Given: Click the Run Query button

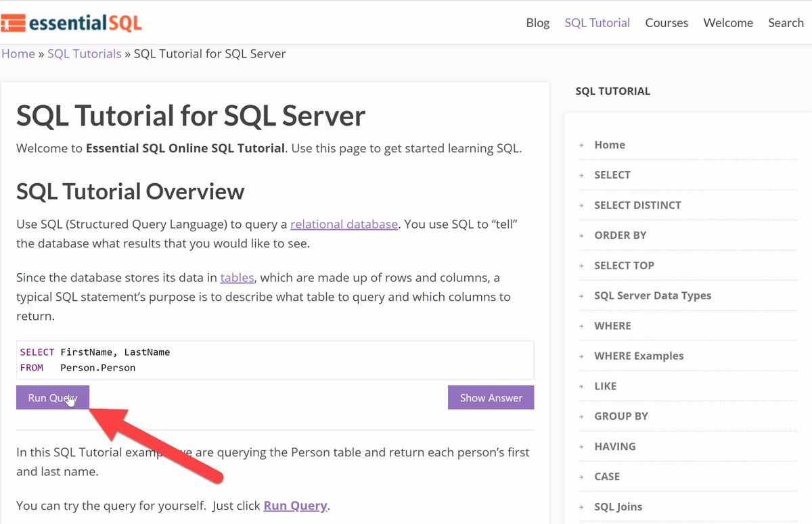Looking at the screenshot, I should (53, 398).
